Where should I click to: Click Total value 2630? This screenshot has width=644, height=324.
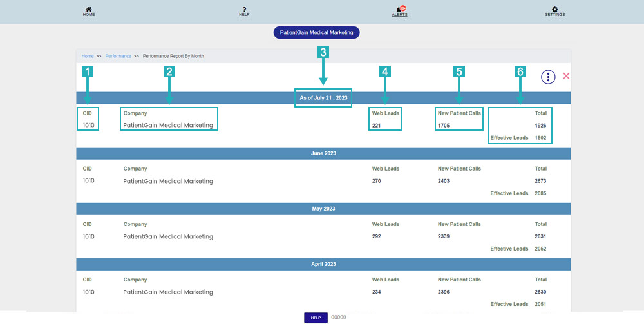[x=540, y=292]
